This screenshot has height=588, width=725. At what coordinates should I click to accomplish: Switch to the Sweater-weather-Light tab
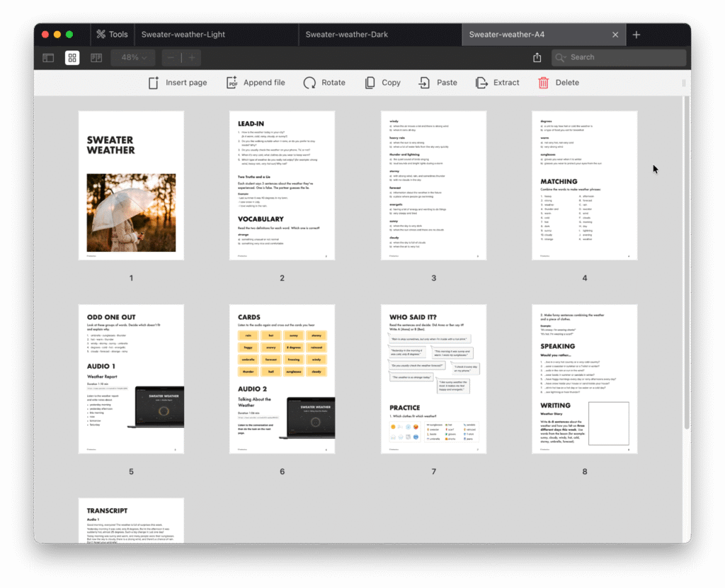[x=183, y=34]
